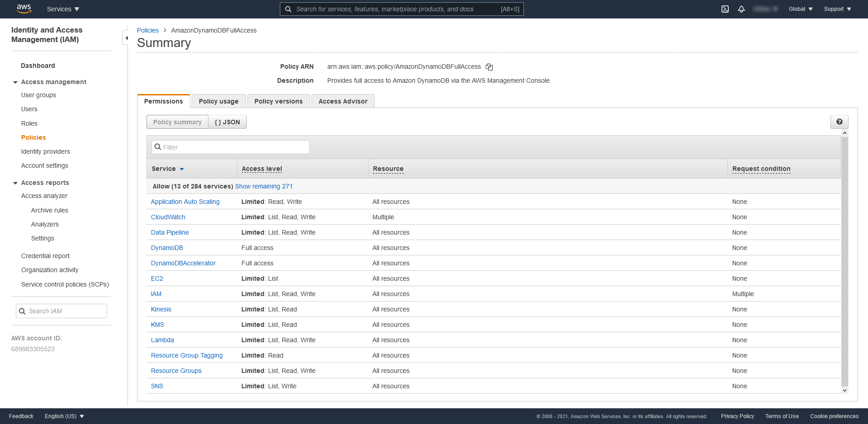The width and height of the screenshot is (868, 424).
Task: Open Identity providers in sidebar
Action: [46, 151]
